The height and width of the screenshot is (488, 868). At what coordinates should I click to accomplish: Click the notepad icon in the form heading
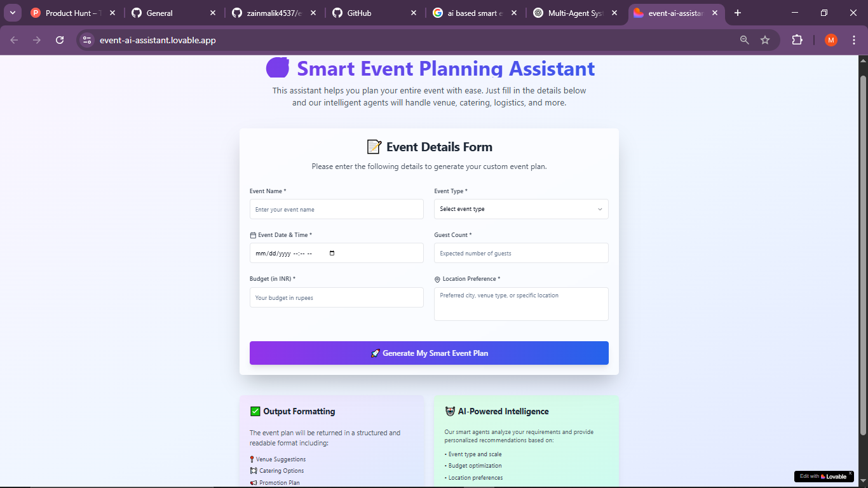(374, 147)
